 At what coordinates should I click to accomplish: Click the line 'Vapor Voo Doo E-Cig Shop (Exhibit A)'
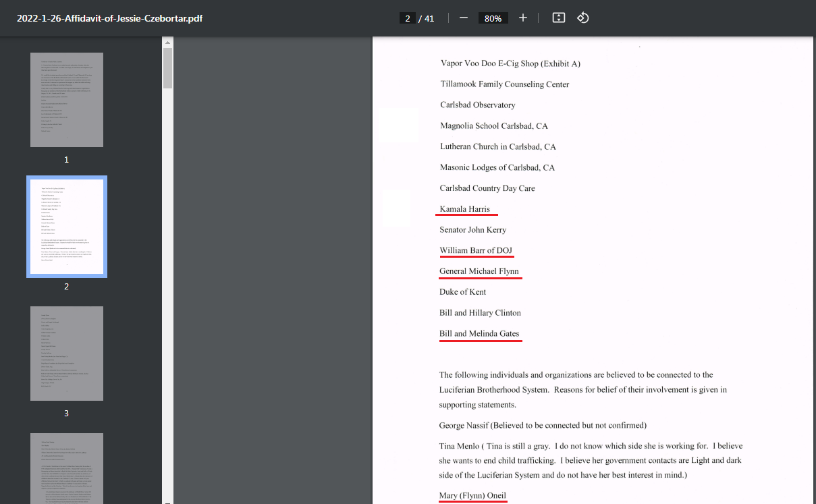pyautogui.click(x=510, y=63)
